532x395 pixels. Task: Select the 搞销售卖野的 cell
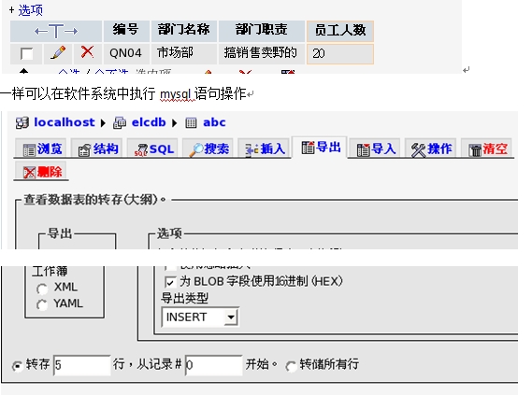[261, 53]
